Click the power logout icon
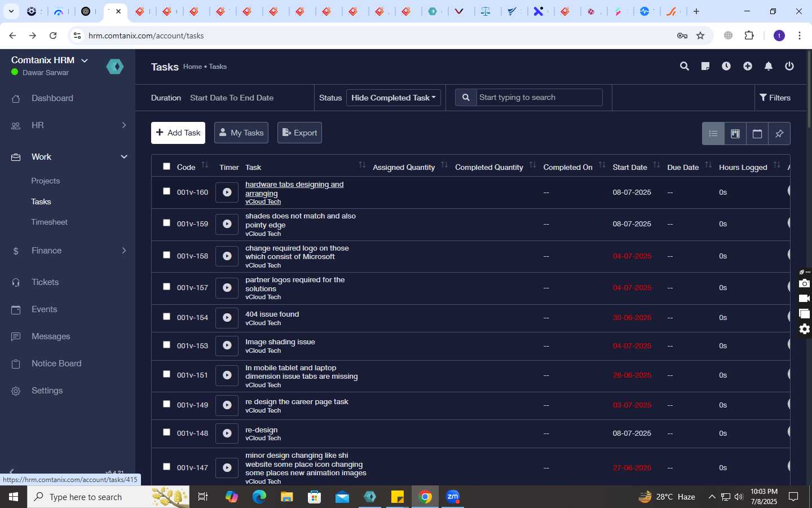The image size is (812, 508). 789,67
